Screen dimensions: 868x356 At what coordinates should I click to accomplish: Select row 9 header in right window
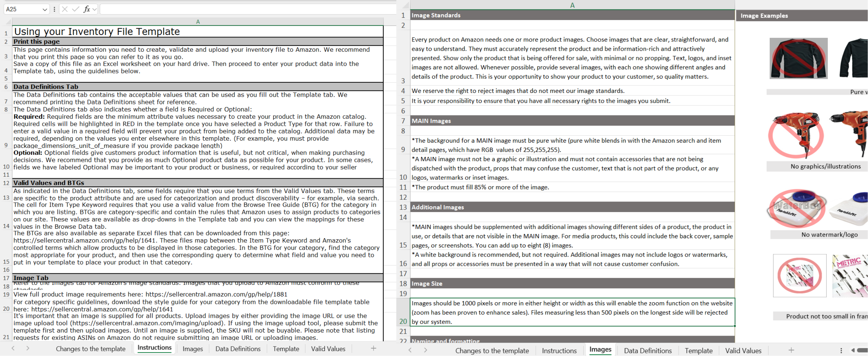[x=403, y=145]
